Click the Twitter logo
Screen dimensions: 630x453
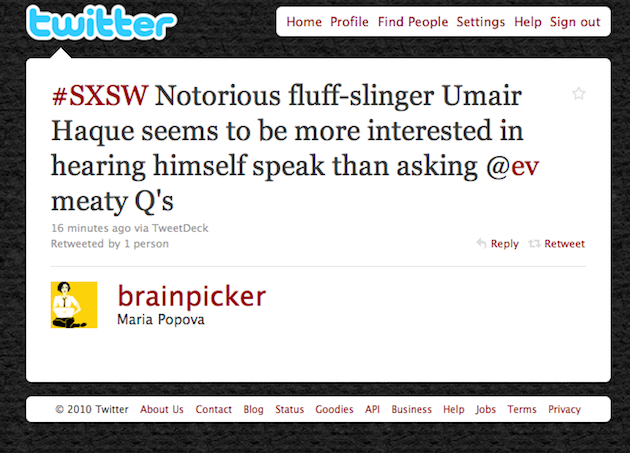(x=101, y=23)
